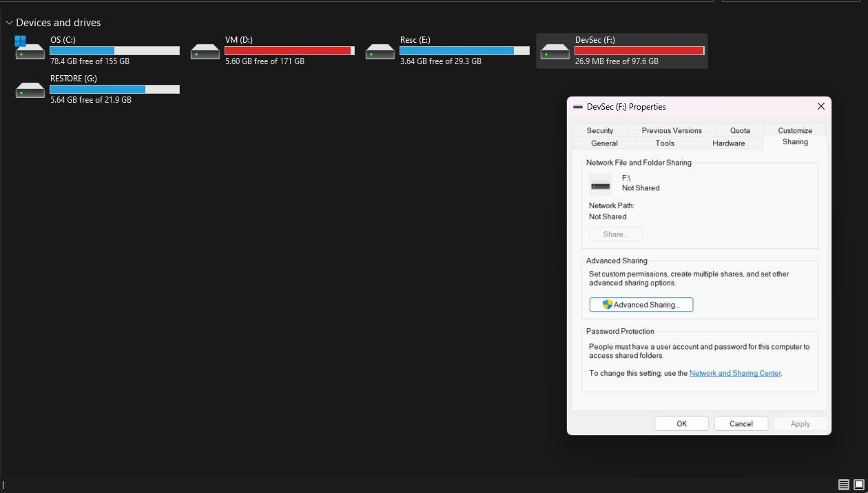Close the DevSec (F:) Properties dialog

coord(820,107)
